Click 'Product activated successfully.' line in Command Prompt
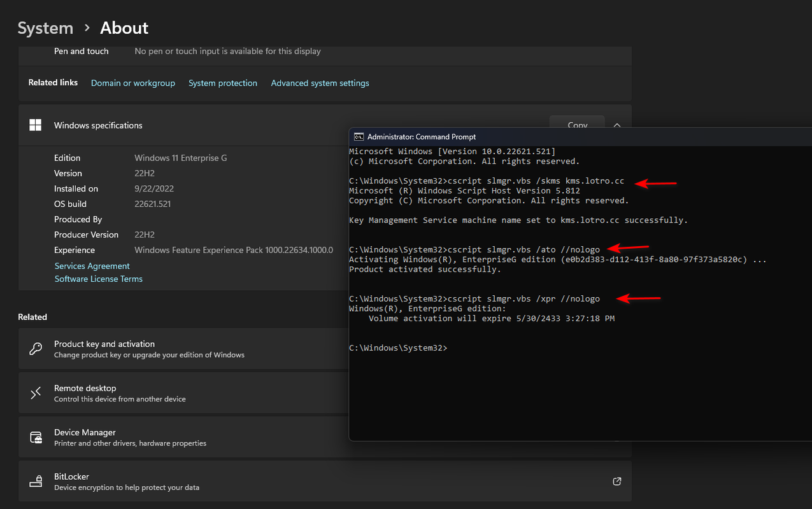This screenshot has height=509, width=812. 425,269
